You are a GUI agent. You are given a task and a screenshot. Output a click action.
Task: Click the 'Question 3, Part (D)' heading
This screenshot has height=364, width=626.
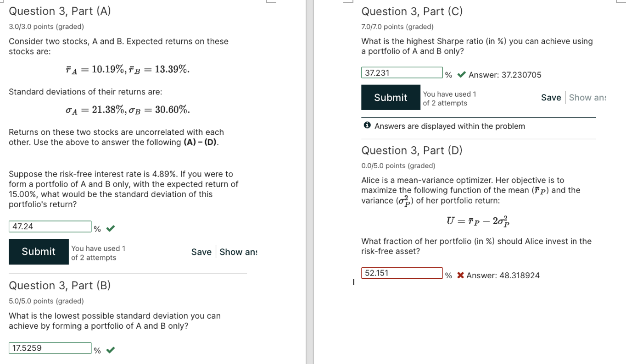[411, 150]
